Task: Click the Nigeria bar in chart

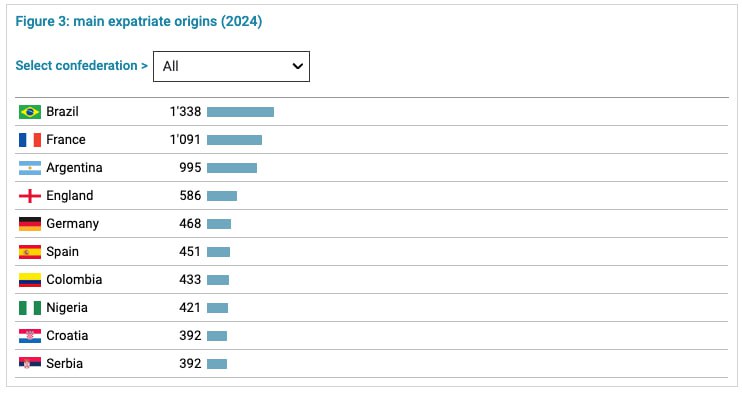Action: 218,308
